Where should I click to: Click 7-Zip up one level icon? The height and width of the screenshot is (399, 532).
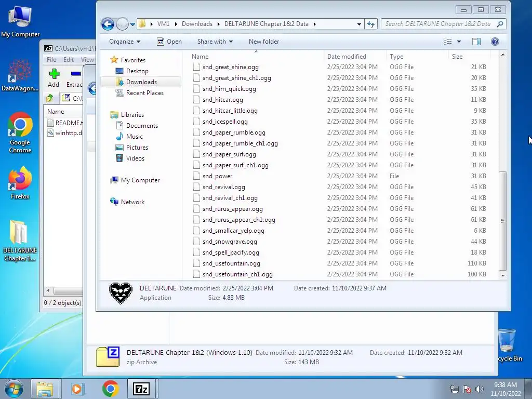tap(50, 98)
